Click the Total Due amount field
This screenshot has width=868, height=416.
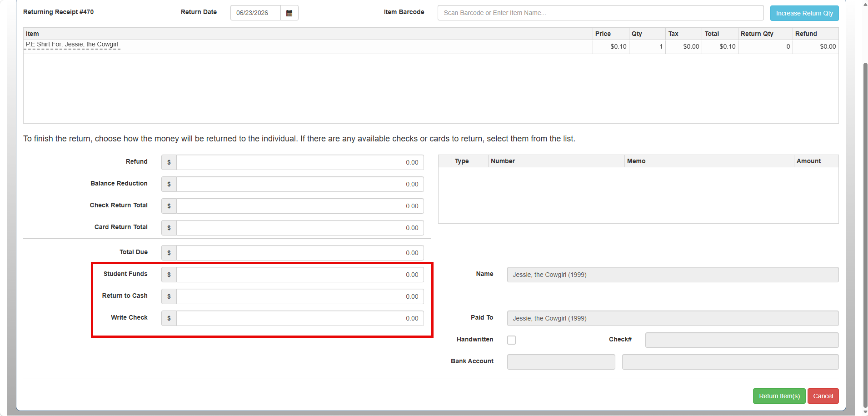point(300,253)
